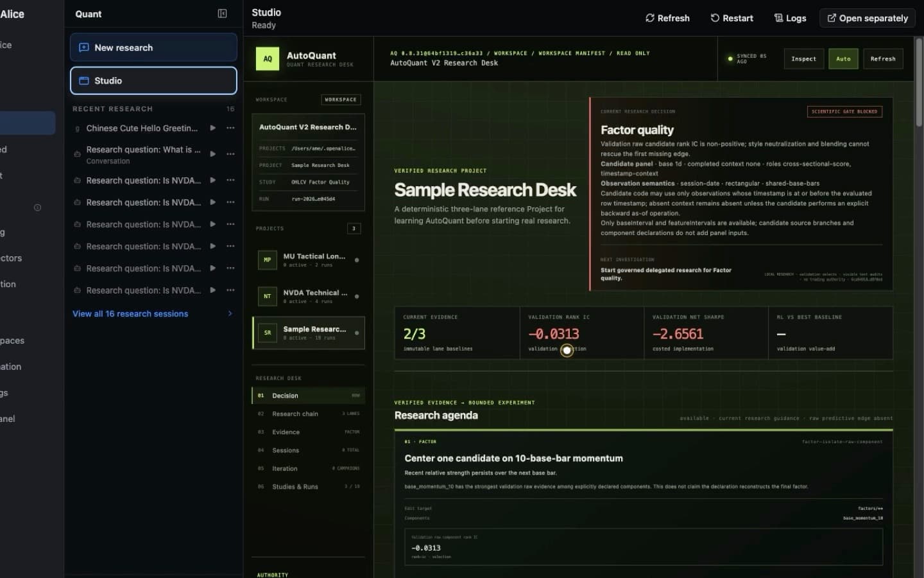Play the 'Research question: What is' session
The image size is (924, 578).
coord(212,153)
